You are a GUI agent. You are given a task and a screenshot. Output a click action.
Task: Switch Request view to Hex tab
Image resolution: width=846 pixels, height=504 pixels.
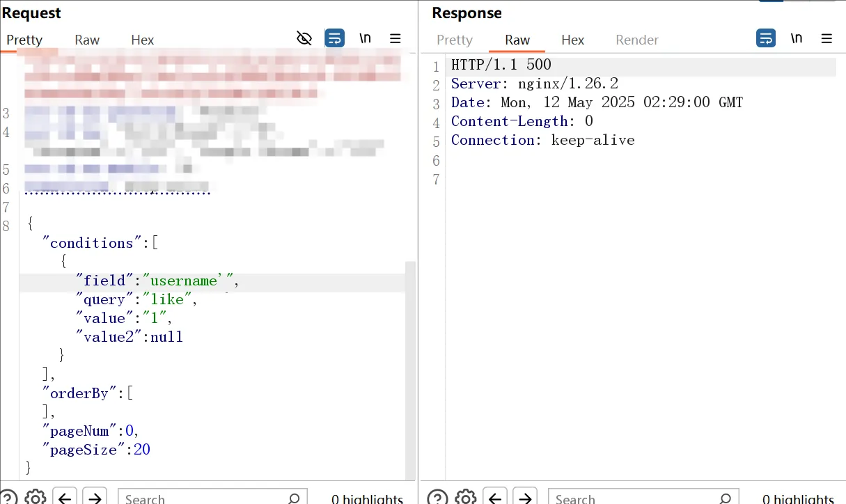coord(143,40)
